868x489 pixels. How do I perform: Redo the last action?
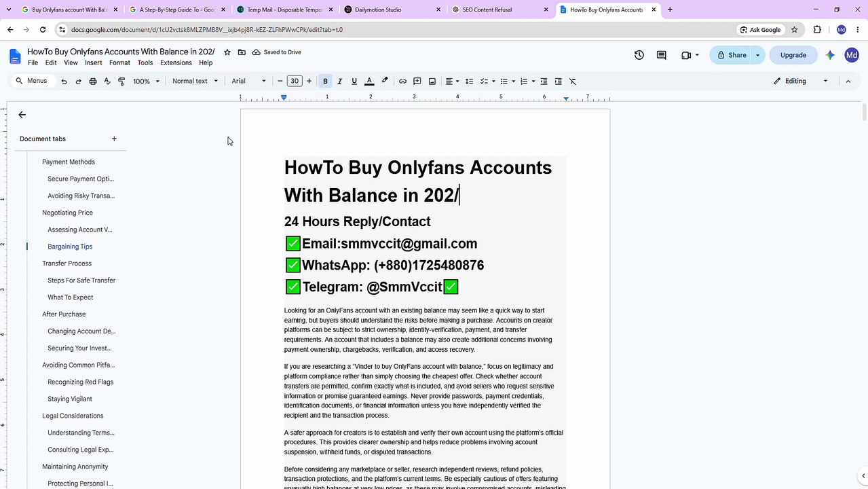78,81
